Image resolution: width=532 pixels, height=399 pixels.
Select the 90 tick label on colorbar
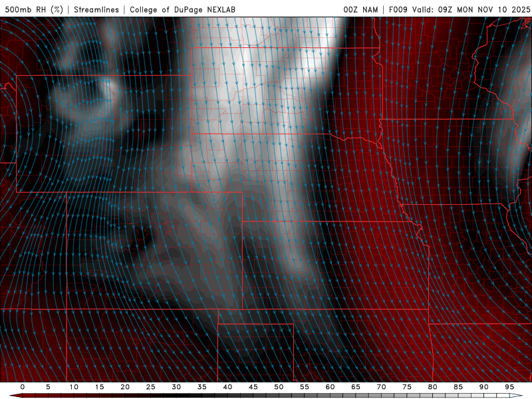pyautogui.click(x=483, y=387)
